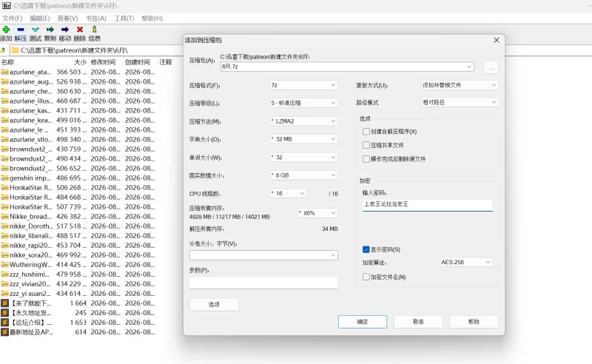Viewport: 592px width, 364px height.
Task: Open the CPU线程数 16 dropdown
Action: coord(288,193)
